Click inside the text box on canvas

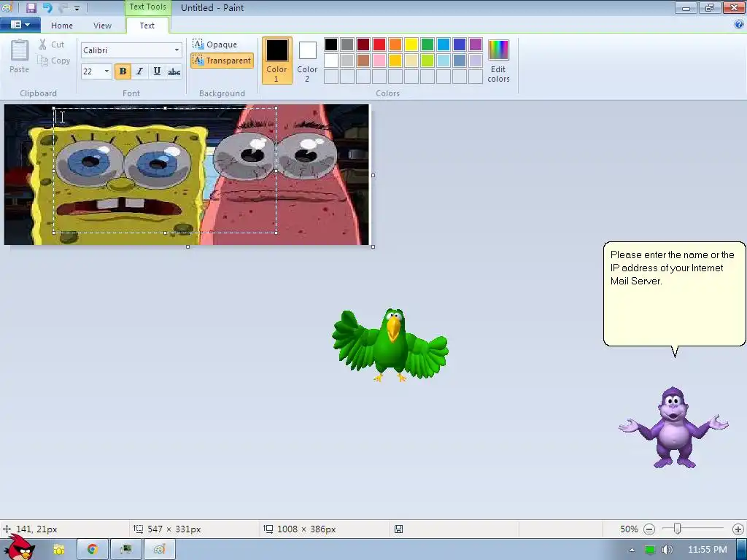[165, 171]
